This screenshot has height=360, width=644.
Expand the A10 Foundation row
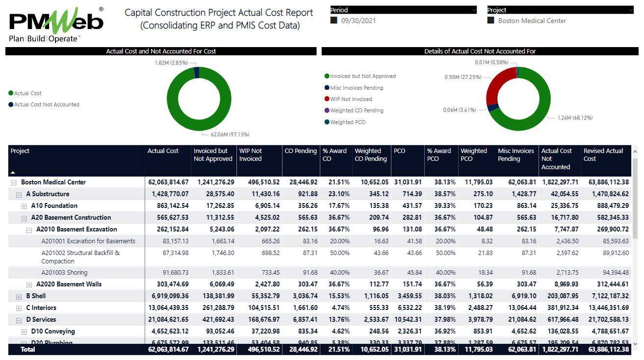click(24, 206)
